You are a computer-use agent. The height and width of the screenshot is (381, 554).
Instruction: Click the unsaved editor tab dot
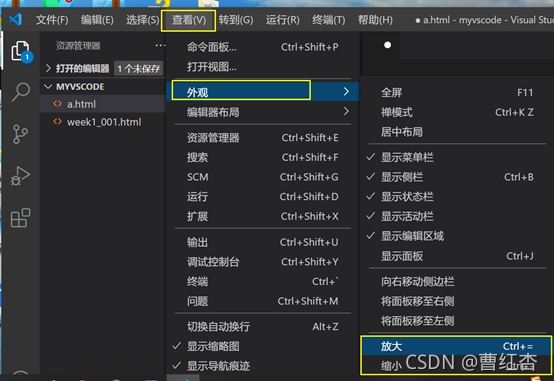click(x=387, y=45)
